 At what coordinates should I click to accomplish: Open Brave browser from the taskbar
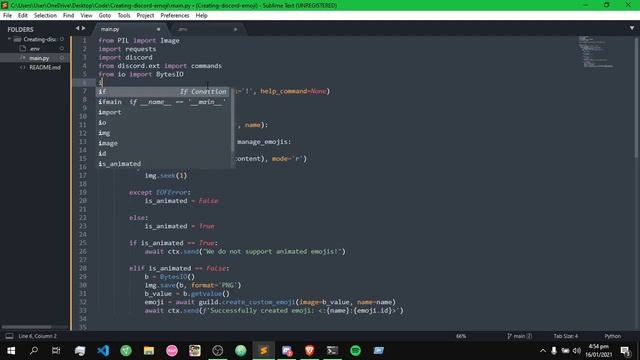[x=309, y=351]
